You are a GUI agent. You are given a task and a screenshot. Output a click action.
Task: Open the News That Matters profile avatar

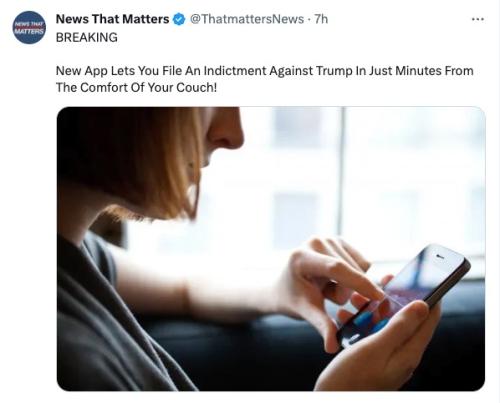(29, 27)
